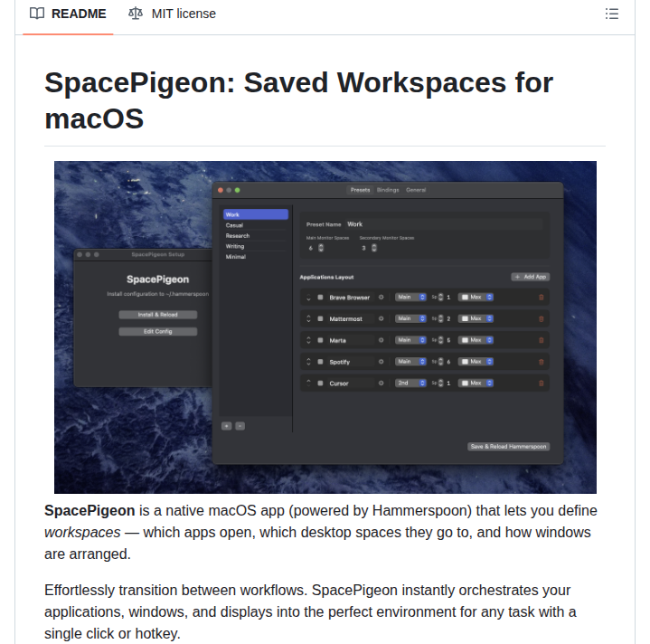Adjust the Main Monitor Spaces stepper
The width and height of the screenshot is (650, 644).
pos(321,248)
